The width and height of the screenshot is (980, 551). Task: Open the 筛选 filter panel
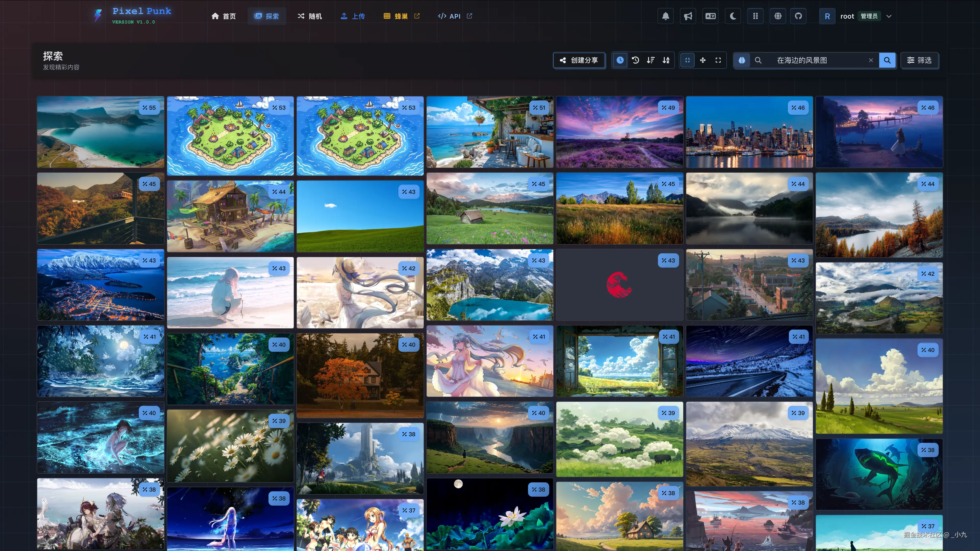[920, 60]
